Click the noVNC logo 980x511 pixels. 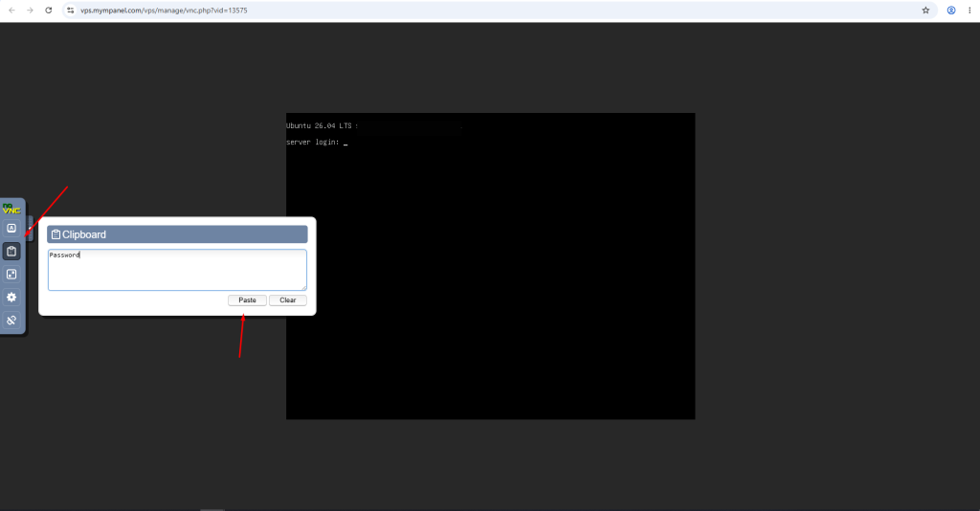tap(11, 209)
